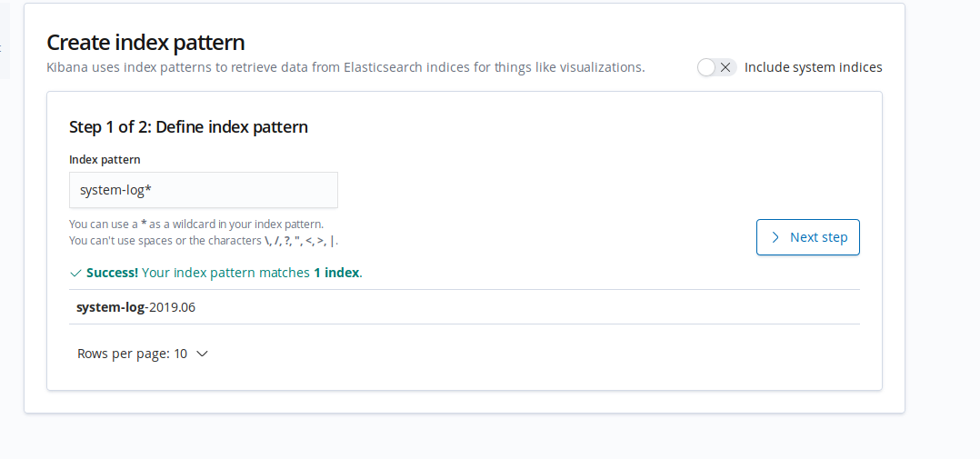Viewport: 980px width, 459px height.
Task: Click the 'Index pattern' field label
Action: [105, 160]
